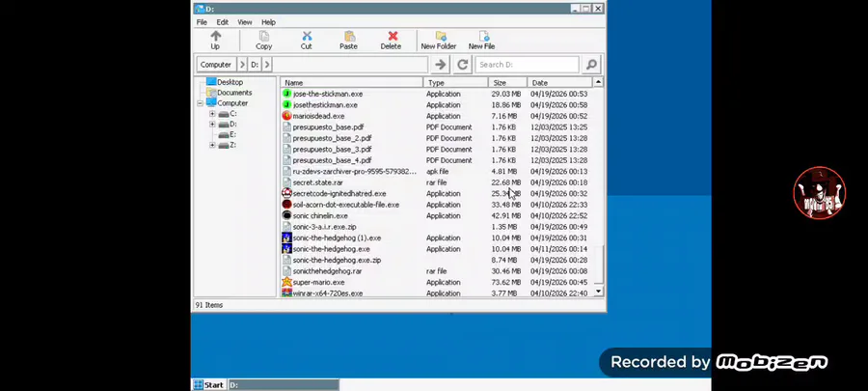Click the Go arrow next to address bar
Screen dimensions: 868x391
pos(440,65)
